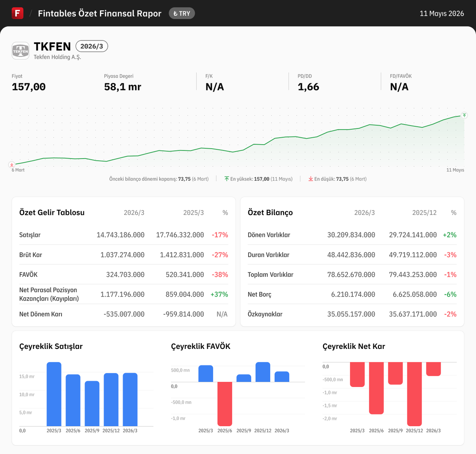Click the FAVÖK change -38%
The width and height of the screenshot is (476, 454).
coord(220,274)
